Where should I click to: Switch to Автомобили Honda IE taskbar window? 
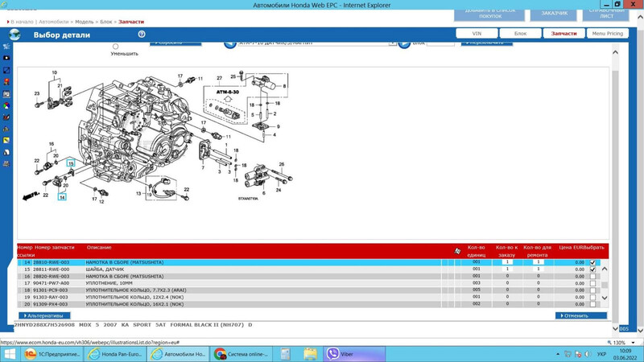pos(178,354)
